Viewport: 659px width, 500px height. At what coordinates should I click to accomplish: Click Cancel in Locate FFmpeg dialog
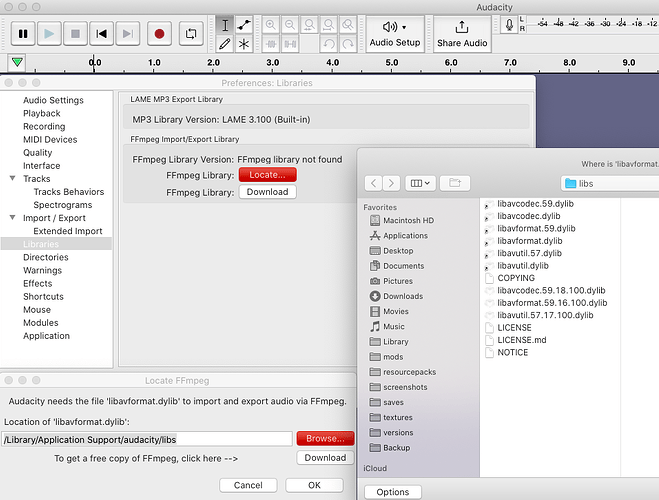pyautogui.click(x=248, y=485)
